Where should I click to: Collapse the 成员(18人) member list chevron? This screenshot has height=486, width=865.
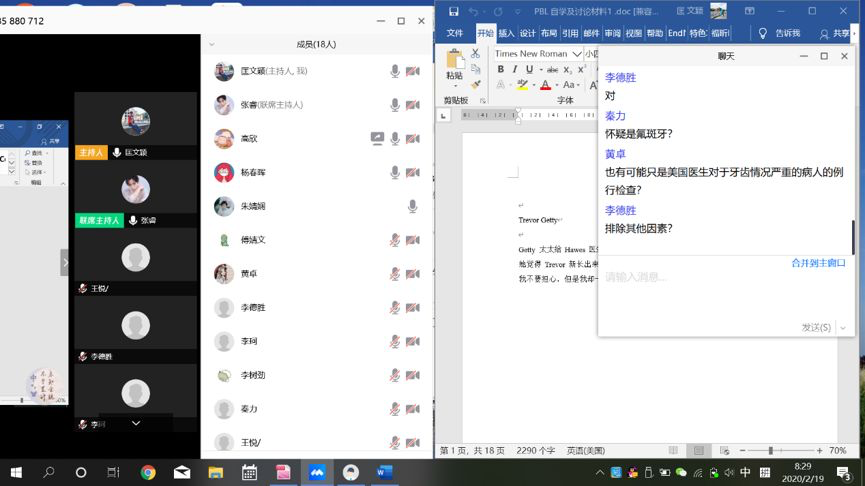point(212,44)
